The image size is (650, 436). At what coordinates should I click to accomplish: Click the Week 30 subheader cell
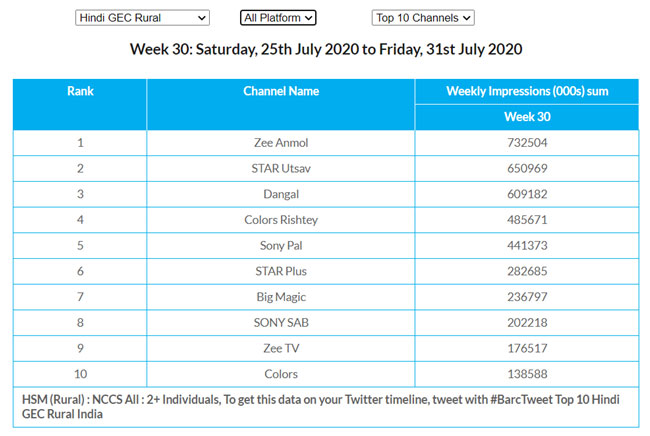coord(527,117)
